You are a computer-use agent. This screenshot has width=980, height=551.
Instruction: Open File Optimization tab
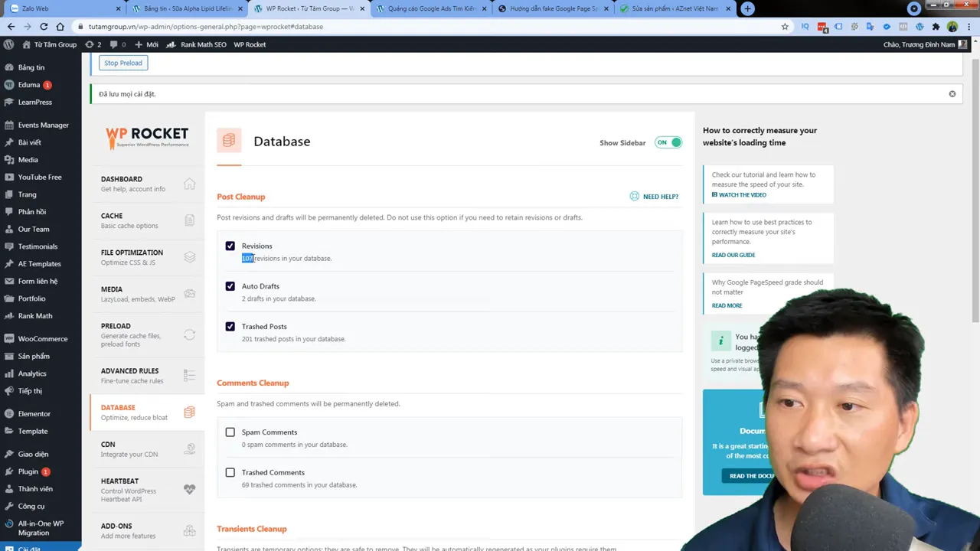pos(147,257)
